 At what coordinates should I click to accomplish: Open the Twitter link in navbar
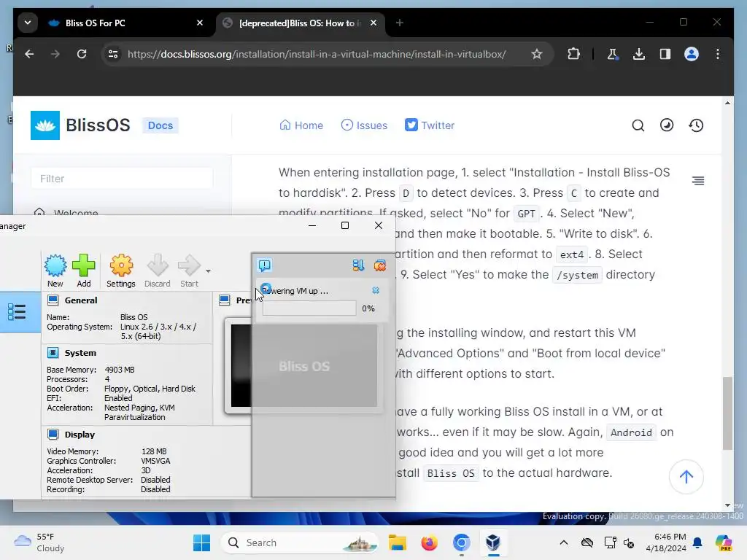tap(429, 125)
